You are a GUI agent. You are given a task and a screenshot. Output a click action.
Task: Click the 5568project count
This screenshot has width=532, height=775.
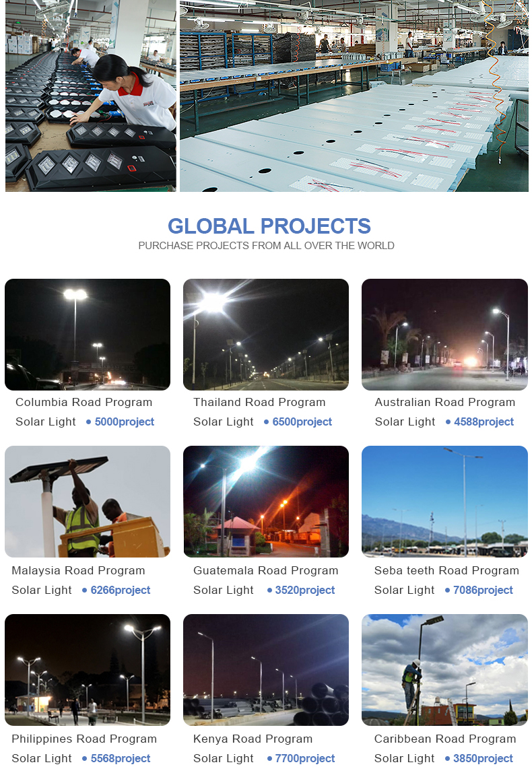coord(121,758)
